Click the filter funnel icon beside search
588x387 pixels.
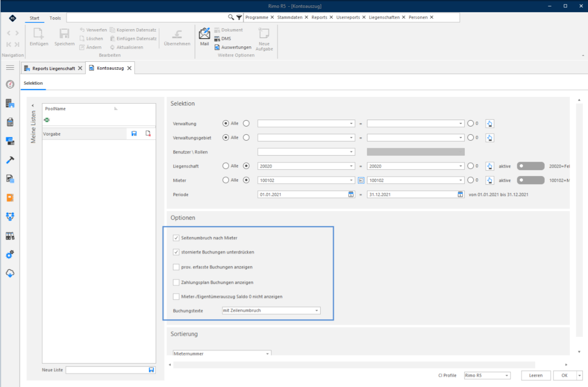tap(239, 17)
